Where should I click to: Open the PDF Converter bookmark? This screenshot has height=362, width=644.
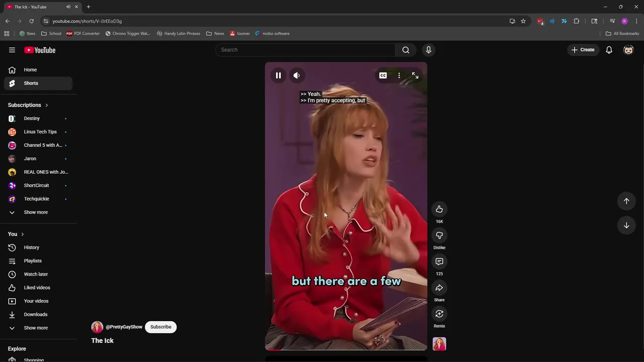pos(83,33)
